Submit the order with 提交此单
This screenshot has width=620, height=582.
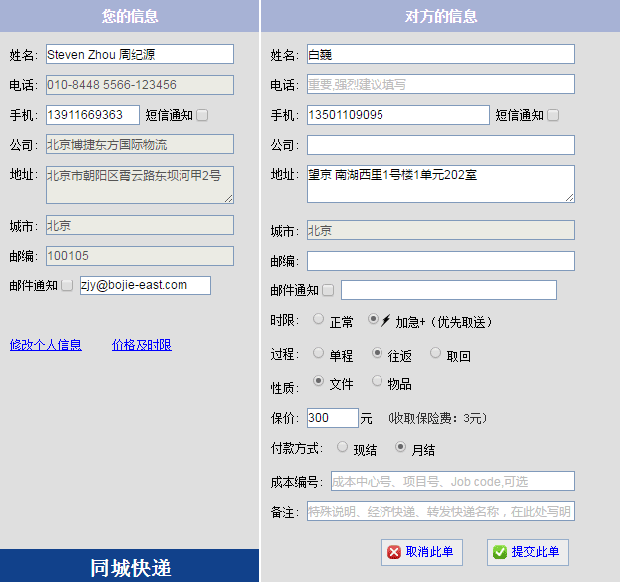[x=528, y=552]
